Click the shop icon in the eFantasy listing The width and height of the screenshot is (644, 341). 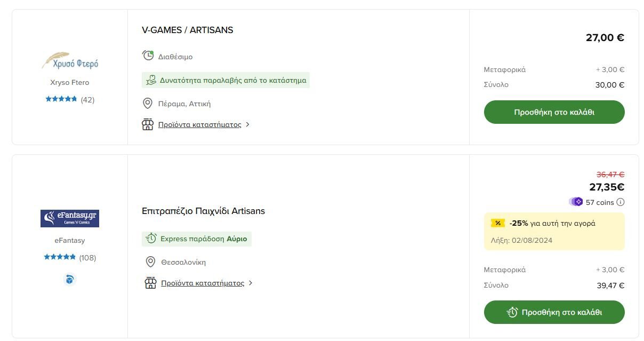coord(151,283)
